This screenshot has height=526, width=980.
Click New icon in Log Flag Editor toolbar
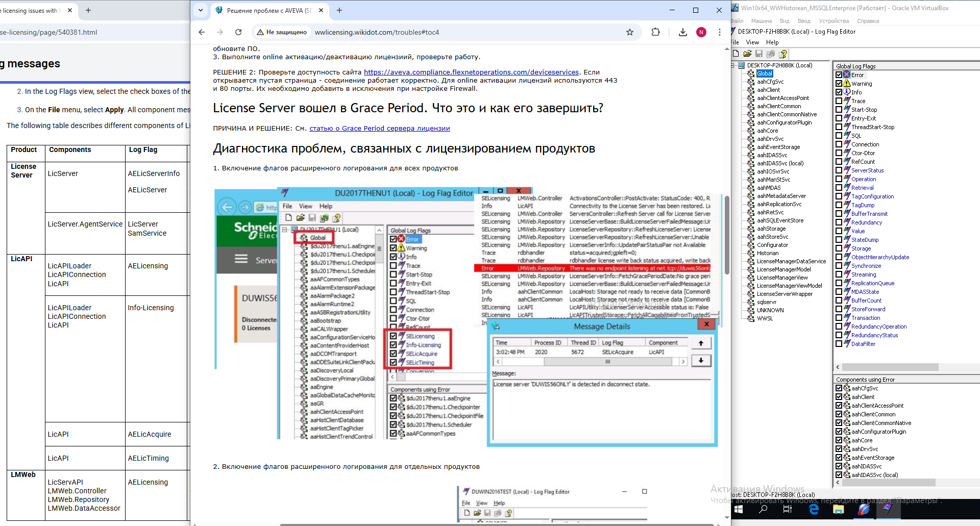point(736,54)
